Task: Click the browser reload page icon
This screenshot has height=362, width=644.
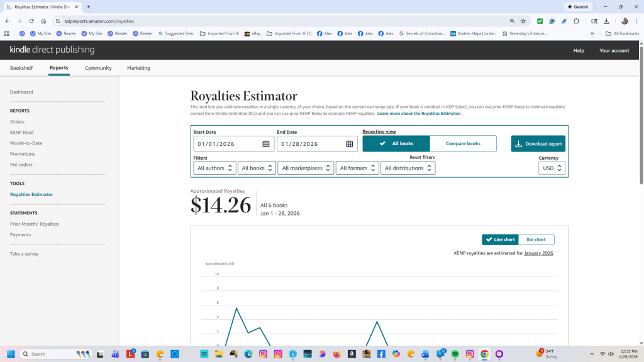Action: (31, 21)
